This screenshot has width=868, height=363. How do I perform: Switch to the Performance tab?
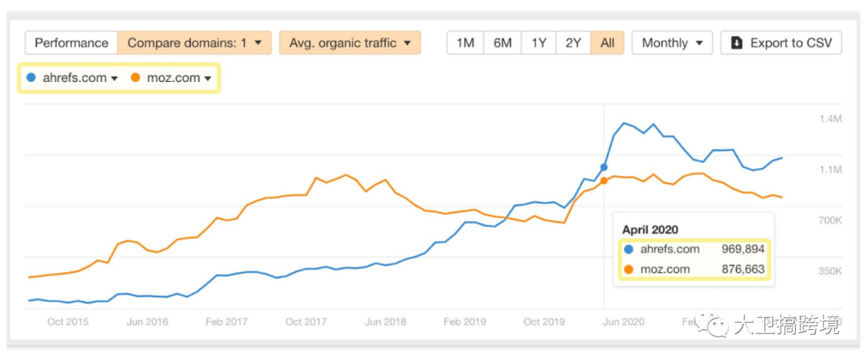tap(72, 43)
